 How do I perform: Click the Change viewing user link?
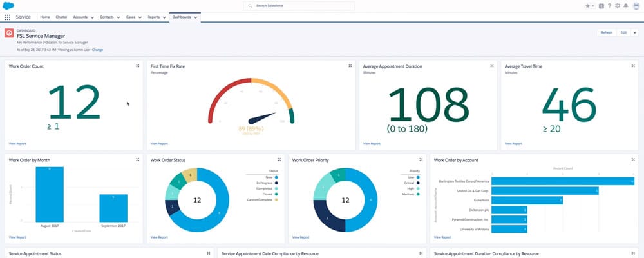(x=98, y=50)
